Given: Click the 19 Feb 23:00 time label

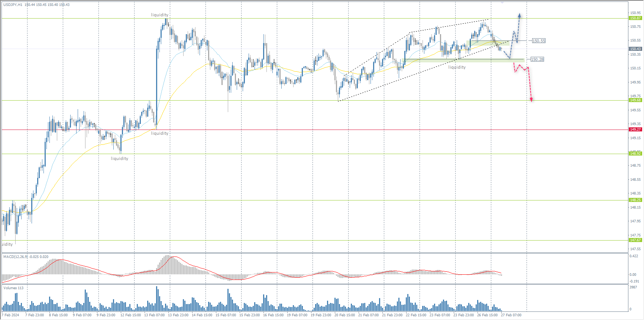Looking at the screenshot, I should click(321, 315).
